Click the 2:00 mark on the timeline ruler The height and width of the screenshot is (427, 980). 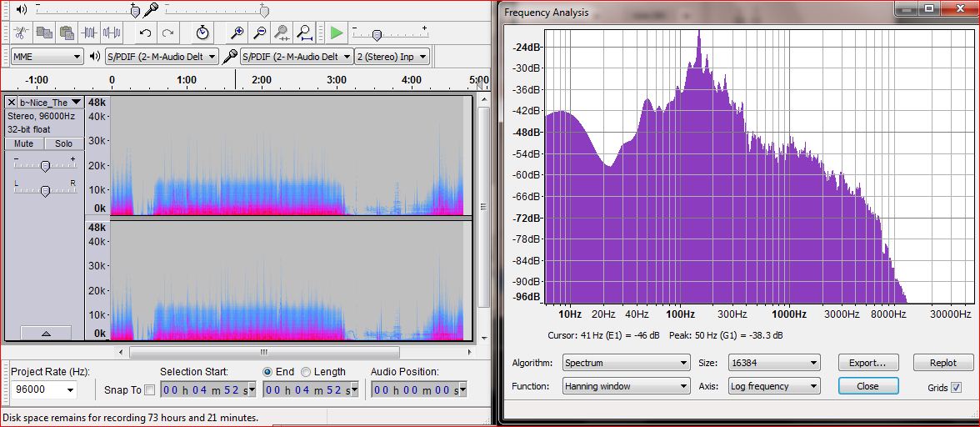[262, 80]
